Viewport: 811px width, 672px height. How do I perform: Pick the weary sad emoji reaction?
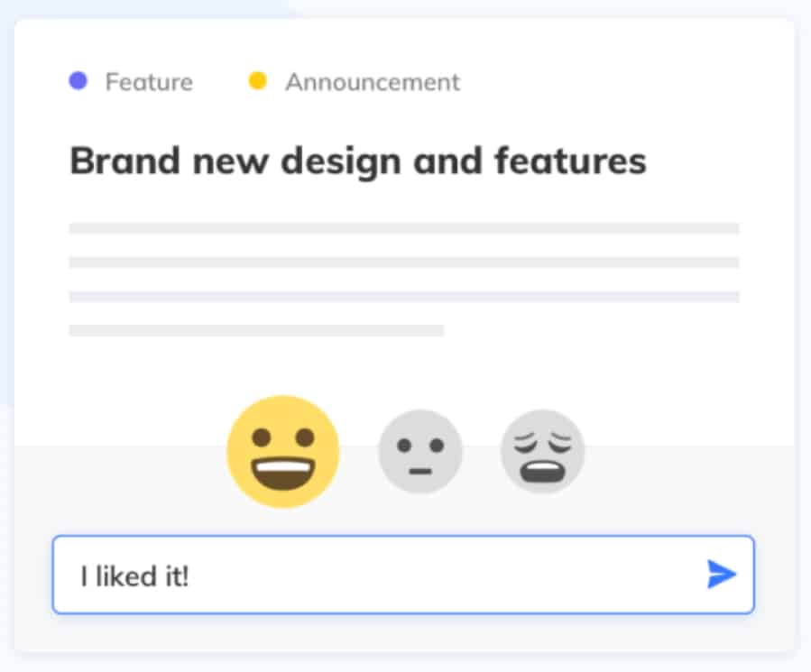(542, 451)
